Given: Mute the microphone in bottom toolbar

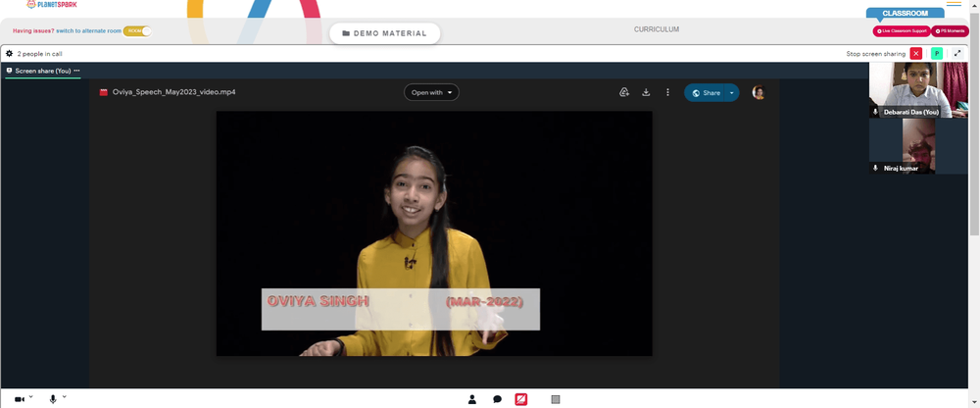Looking at the screenshot, I should click(x=53, y=399).
